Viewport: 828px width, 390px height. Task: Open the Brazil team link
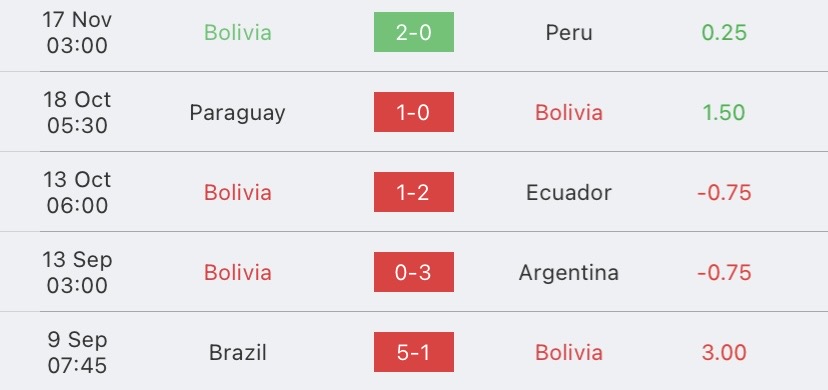tap(238, 352)
